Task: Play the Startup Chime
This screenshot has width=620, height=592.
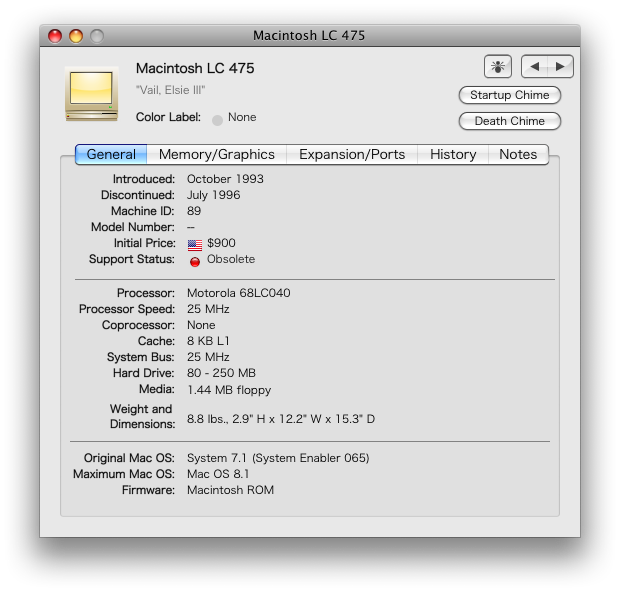Action: [x=509, y=95]
